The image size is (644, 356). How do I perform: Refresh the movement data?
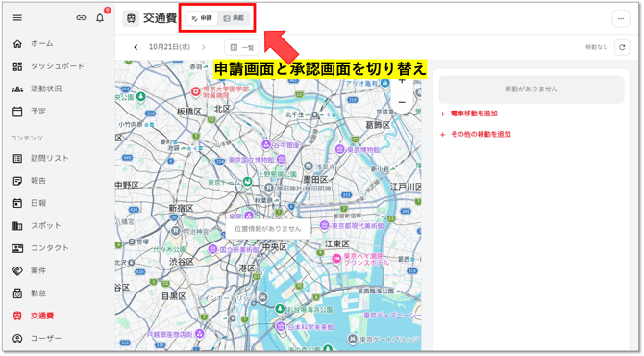click(x=622, y=47)
